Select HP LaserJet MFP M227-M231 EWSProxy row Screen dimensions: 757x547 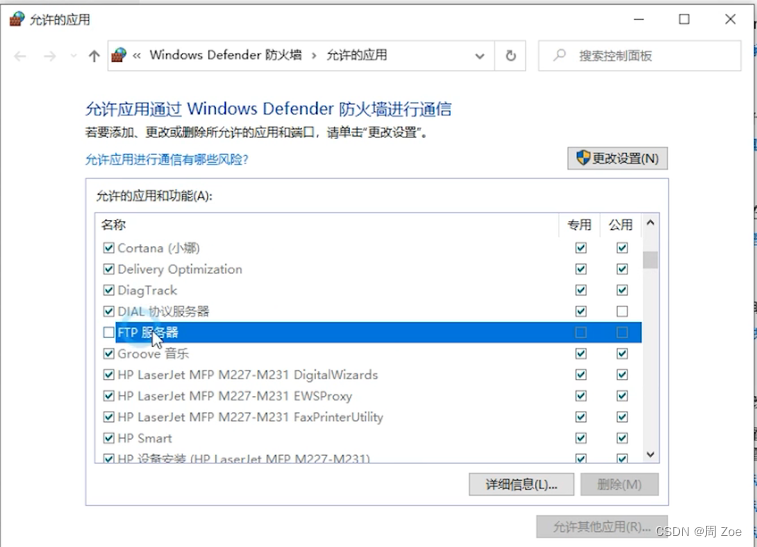[369, 396]
